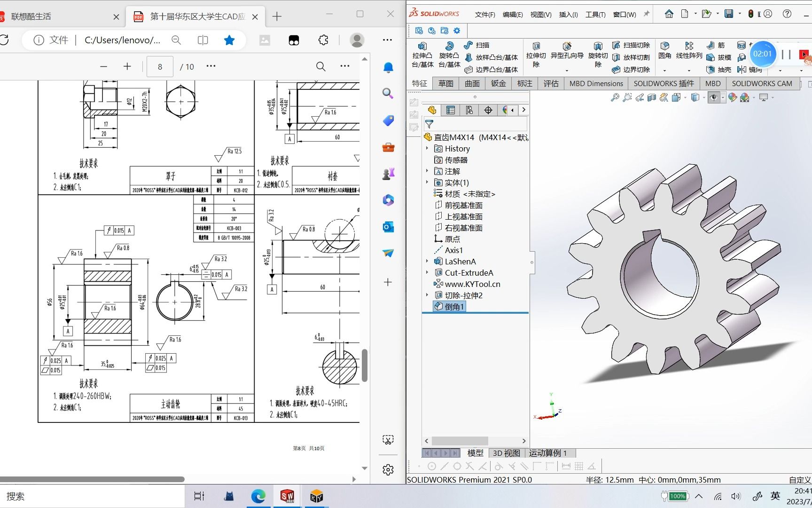Expand the 切除-拉伸2 feature
This screenshot has width=812, height=508.
pos(427,295)
